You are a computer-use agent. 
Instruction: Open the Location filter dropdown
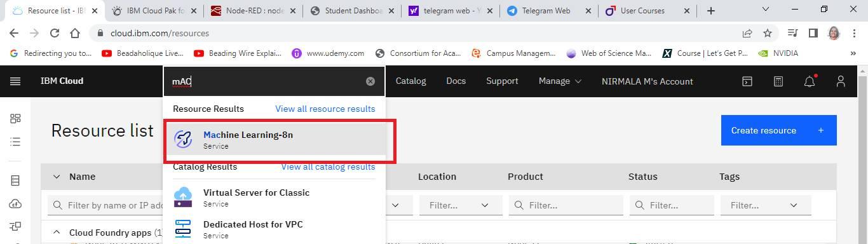click(x=460, y=205)
